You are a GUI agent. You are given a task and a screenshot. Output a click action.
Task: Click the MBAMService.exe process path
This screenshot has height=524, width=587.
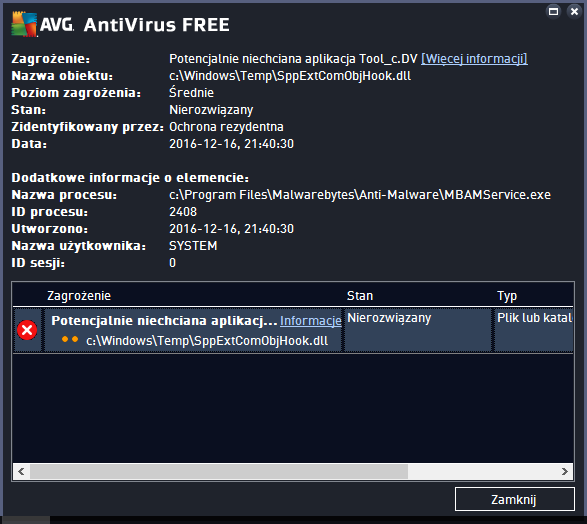click(x=360, y=195)
